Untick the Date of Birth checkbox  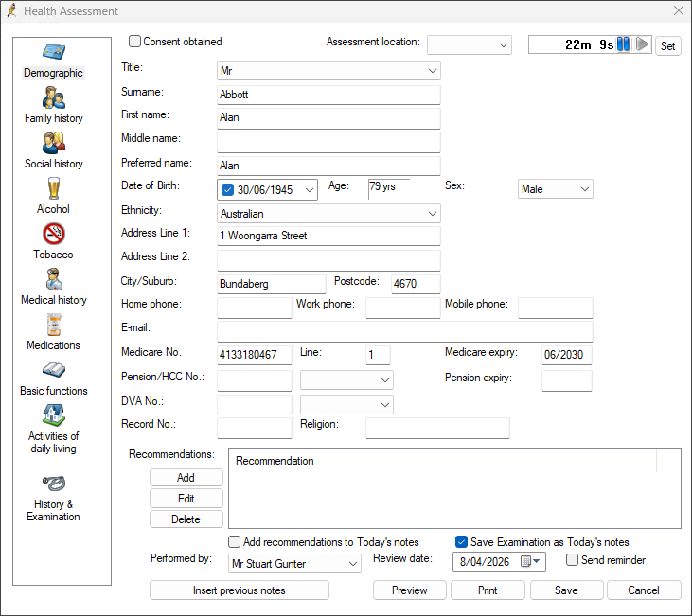pos(227,190)
